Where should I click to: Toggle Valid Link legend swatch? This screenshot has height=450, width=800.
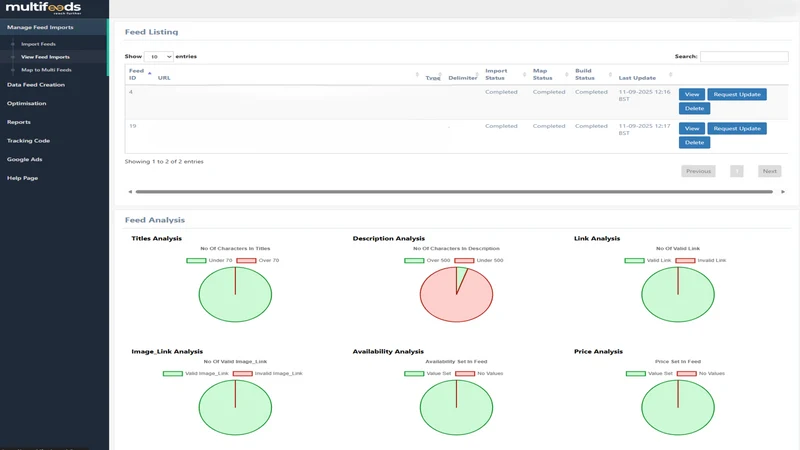point(634,261)
